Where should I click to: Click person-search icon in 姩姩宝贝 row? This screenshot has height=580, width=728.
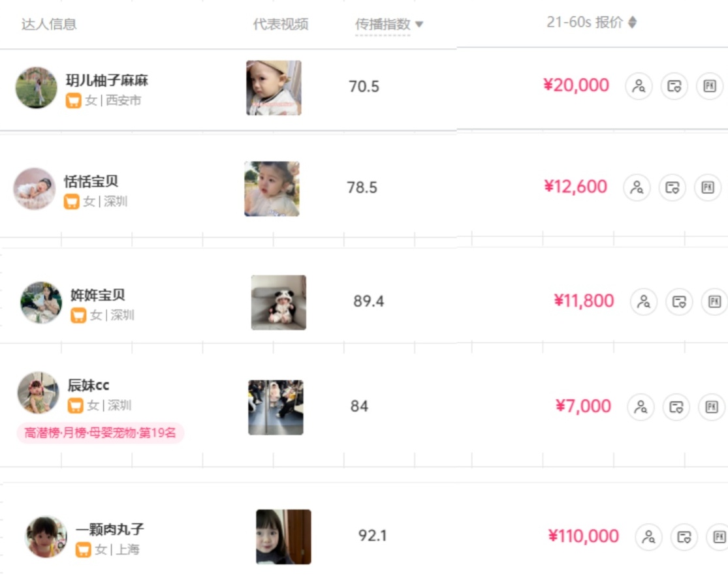[644, 301]
